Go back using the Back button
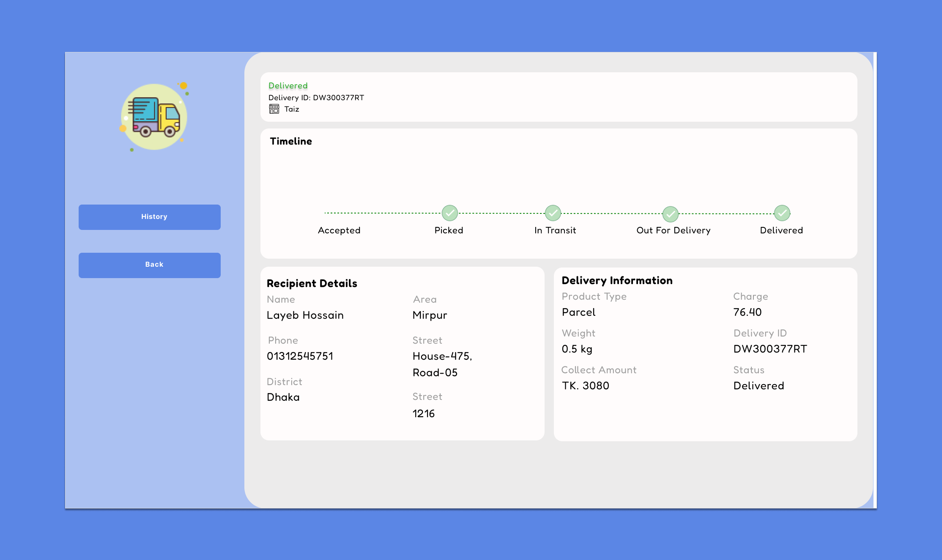This screenshot has height=560, width=942. pos(150,265)
